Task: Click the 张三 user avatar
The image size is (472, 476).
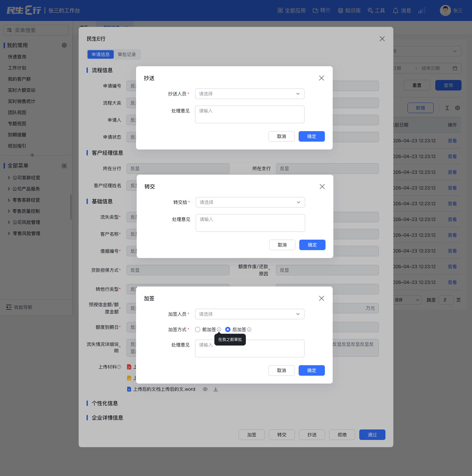Action: point(445,10)
